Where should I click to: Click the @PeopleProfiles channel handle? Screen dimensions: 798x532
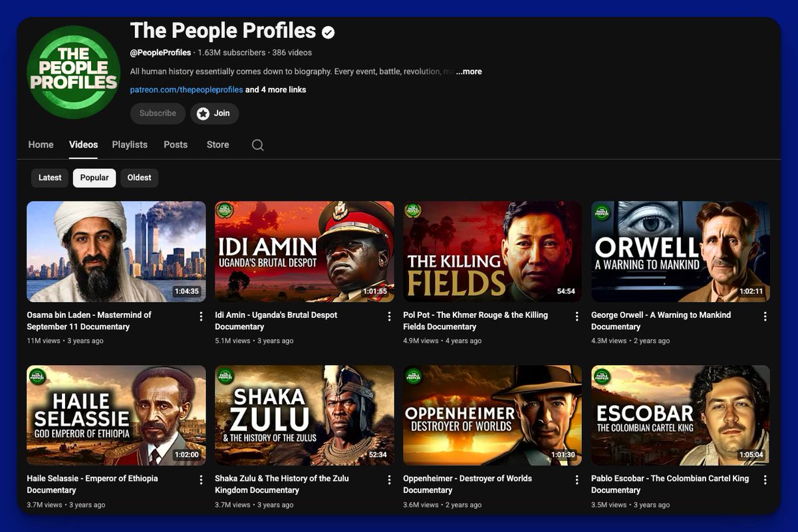160,53
